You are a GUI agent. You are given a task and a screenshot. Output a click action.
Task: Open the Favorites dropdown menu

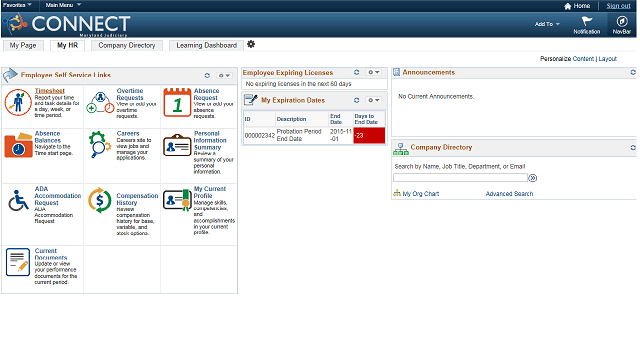17,5
